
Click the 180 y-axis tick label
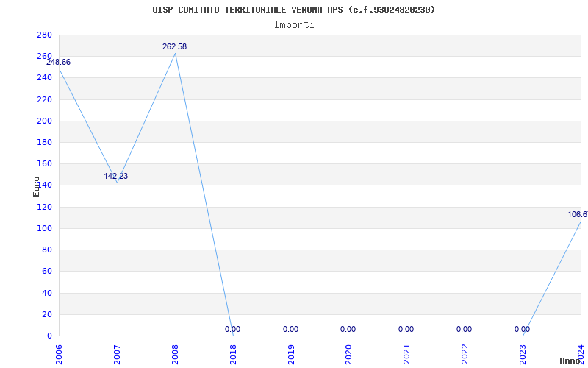[x=44, y=142]
